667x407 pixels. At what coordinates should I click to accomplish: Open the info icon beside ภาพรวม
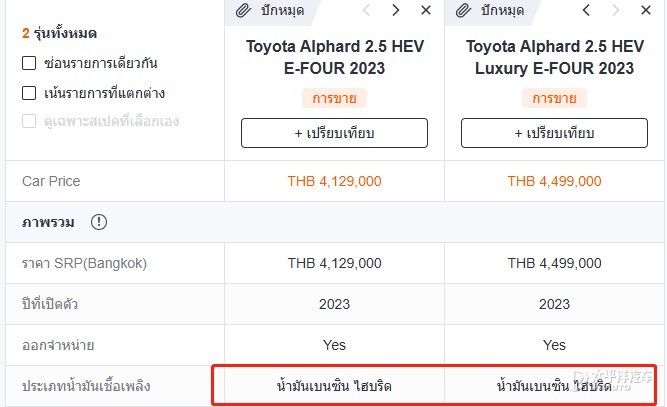pyautogui.click(x=99, y=222)
